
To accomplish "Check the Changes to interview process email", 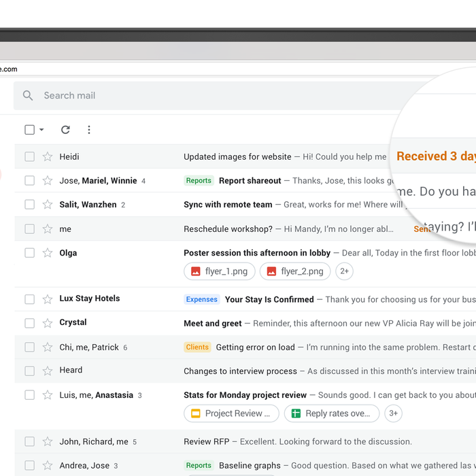I will (29, 371).
